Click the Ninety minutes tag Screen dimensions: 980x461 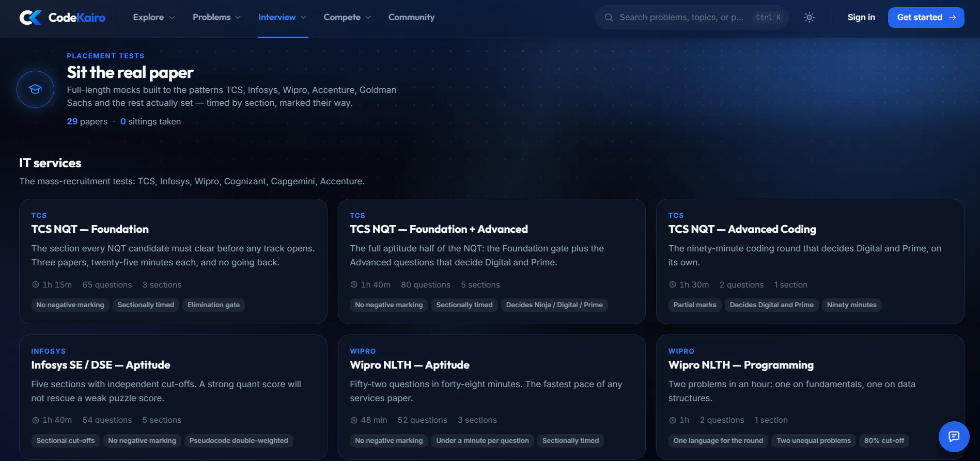tap(851, 305)
